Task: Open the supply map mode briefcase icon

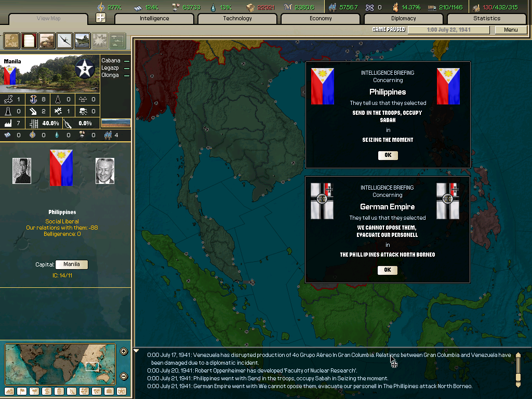Action: click(108, 392)
